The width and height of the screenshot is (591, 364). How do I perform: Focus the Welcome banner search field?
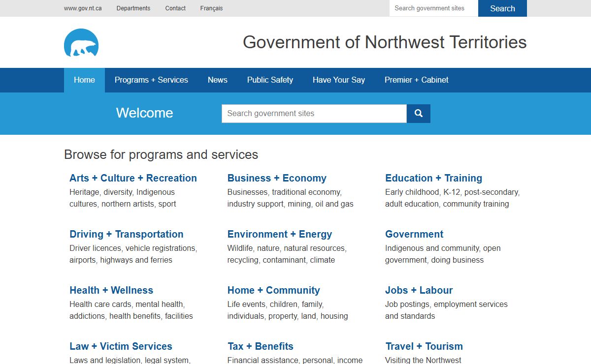[x=314, y=113]
